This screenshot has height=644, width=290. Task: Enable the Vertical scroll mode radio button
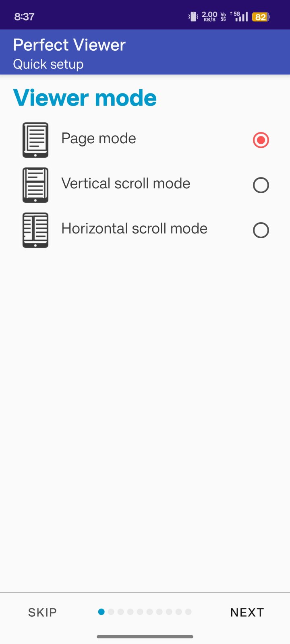coord(261,185)
